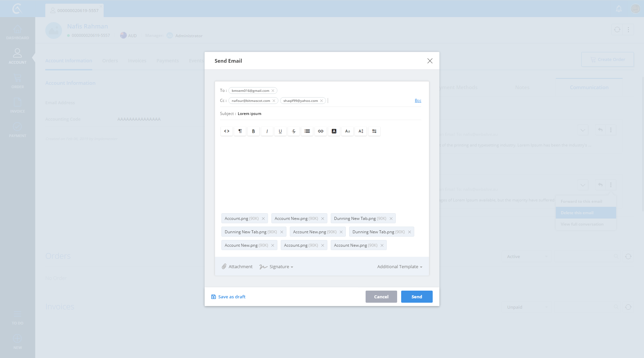Screen dimensions: 644x358
Task: Insert a bulleted list
Action: pyautogui.click(x=307, y=131)
